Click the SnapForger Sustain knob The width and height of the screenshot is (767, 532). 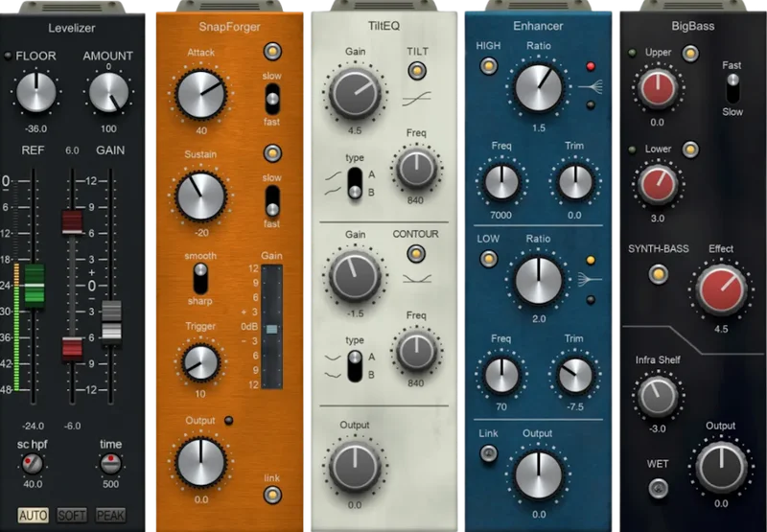click(x=200, y=197)
